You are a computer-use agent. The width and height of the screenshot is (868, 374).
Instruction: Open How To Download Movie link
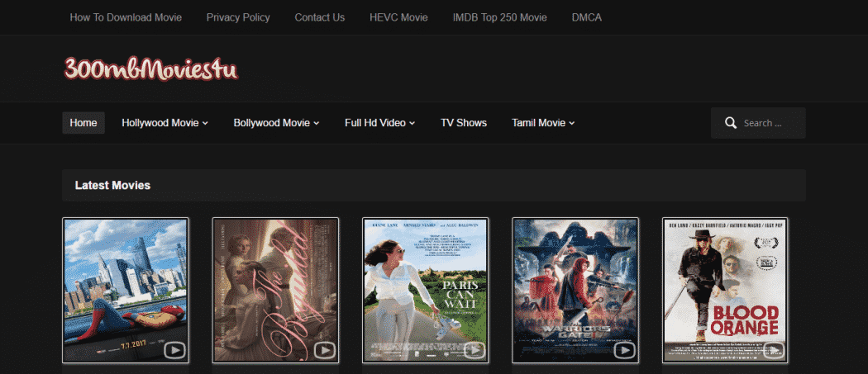(126, 17)
